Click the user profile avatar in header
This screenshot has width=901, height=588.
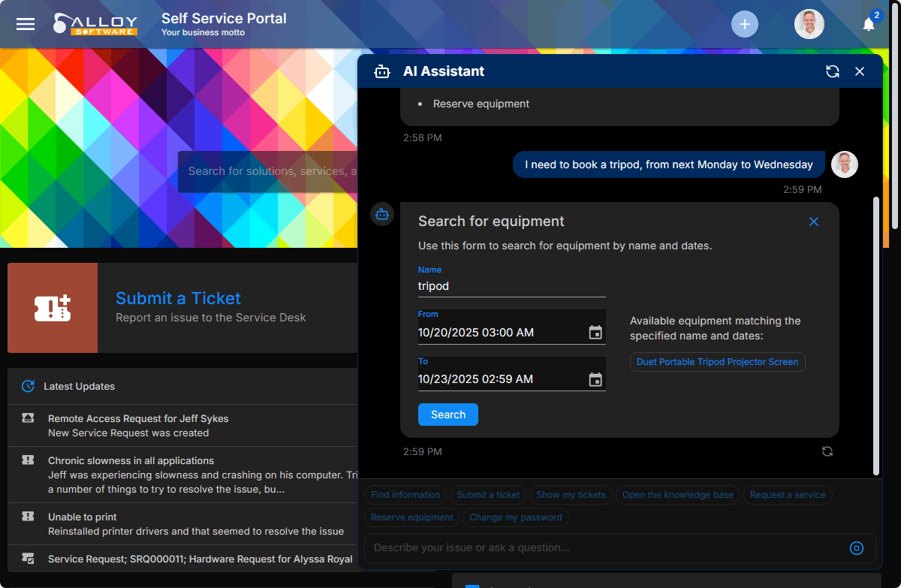click(x=809, y=24)
